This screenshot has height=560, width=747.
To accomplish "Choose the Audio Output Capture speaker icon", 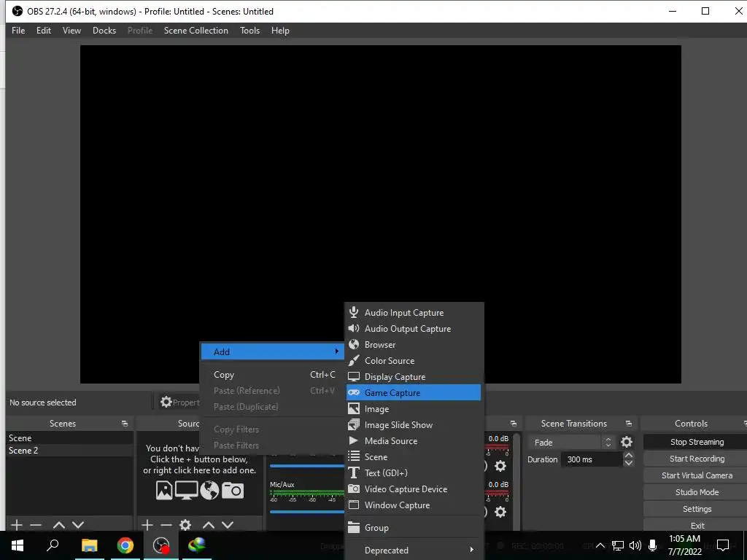I will [354, 329].
